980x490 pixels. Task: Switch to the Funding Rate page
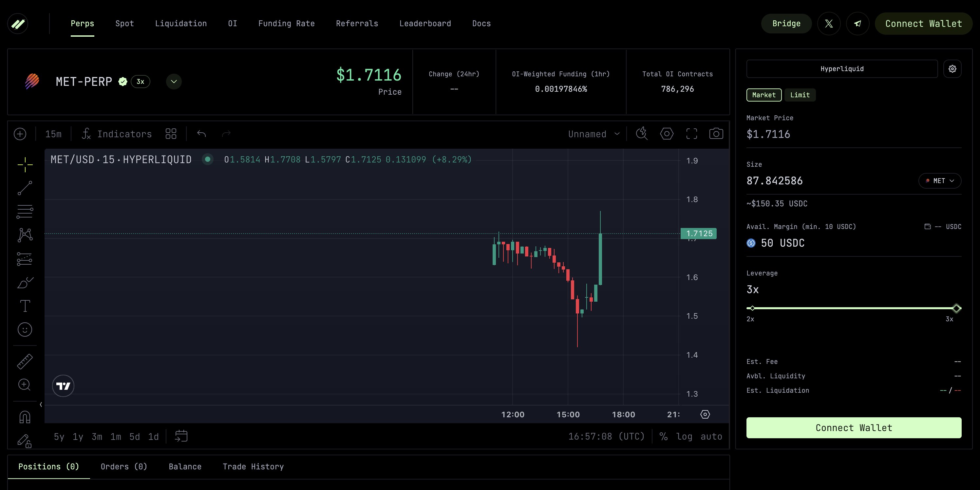[286, 23]
